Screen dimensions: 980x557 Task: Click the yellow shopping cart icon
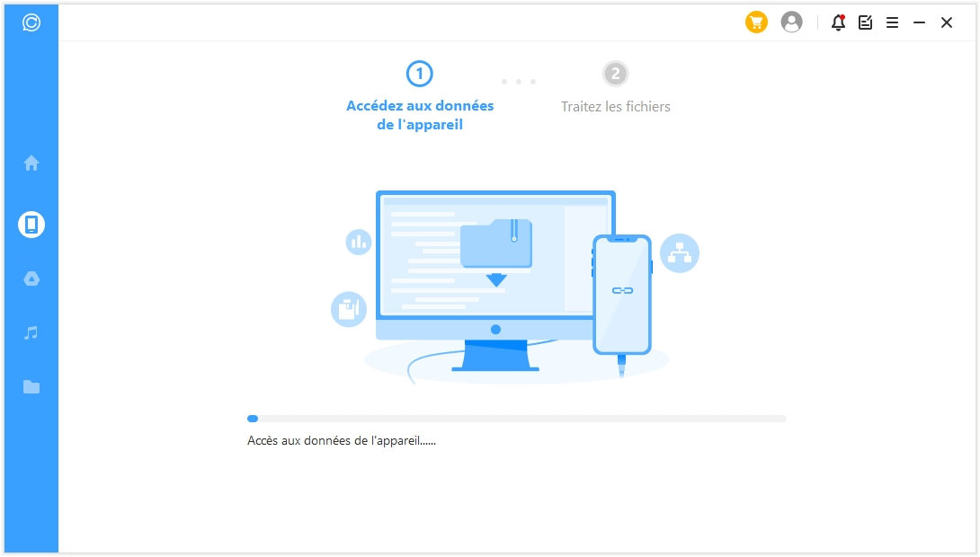pos(756,22)
